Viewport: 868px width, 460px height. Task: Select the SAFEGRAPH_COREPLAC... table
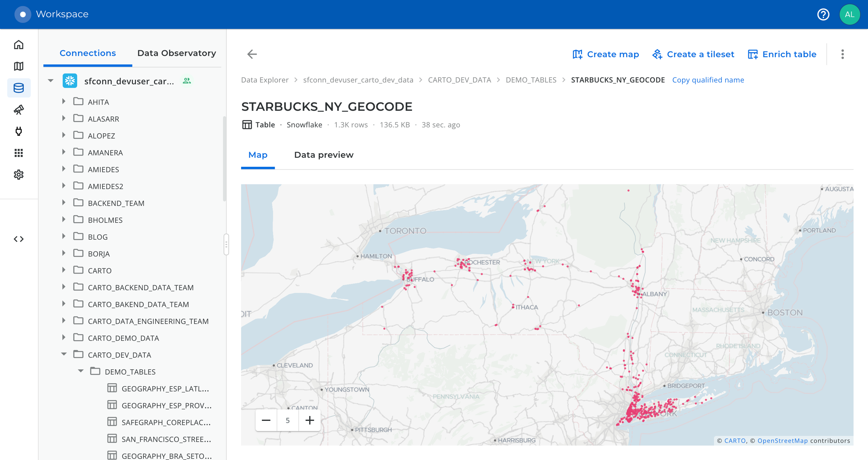point(166,422)
